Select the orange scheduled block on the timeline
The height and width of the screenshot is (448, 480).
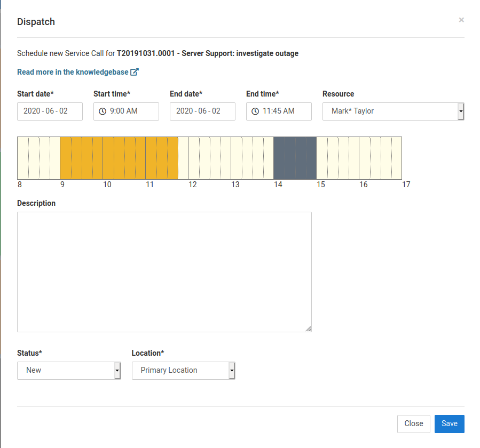click(119, 158)
